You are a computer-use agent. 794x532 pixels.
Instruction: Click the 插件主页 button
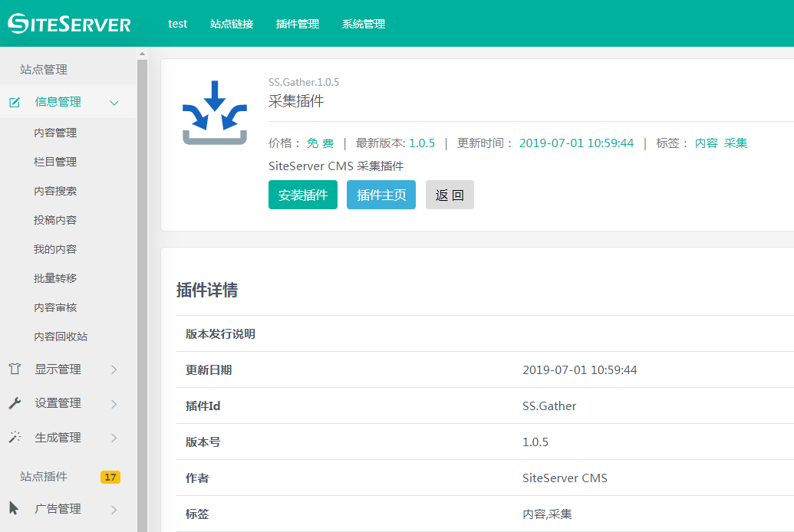[381, 195]
